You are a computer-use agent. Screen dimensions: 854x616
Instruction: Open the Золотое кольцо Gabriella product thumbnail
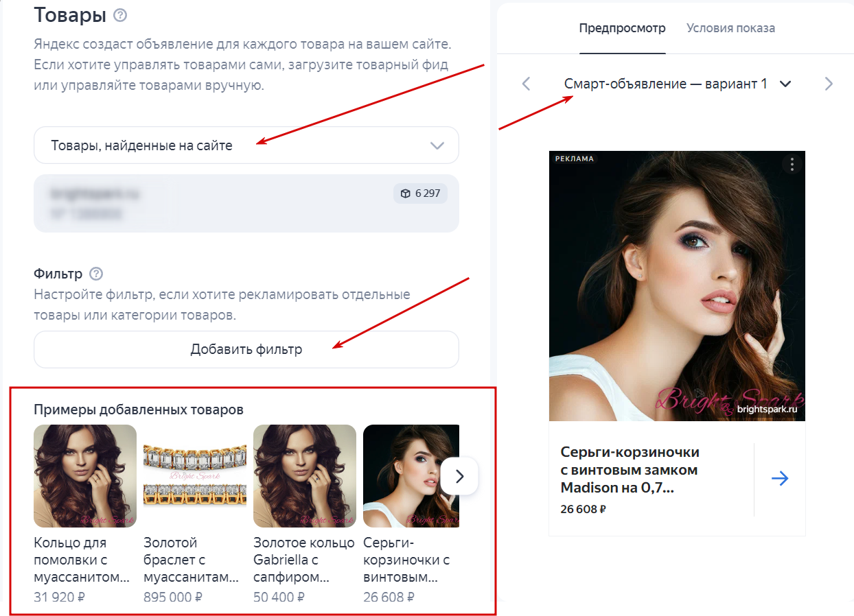305,475
